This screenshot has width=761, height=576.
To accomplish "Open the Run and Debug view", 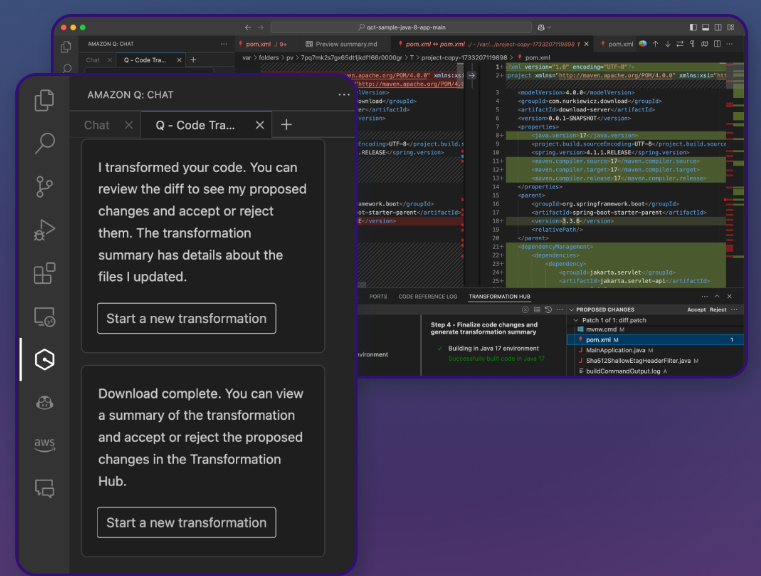I will pos(44,229).
